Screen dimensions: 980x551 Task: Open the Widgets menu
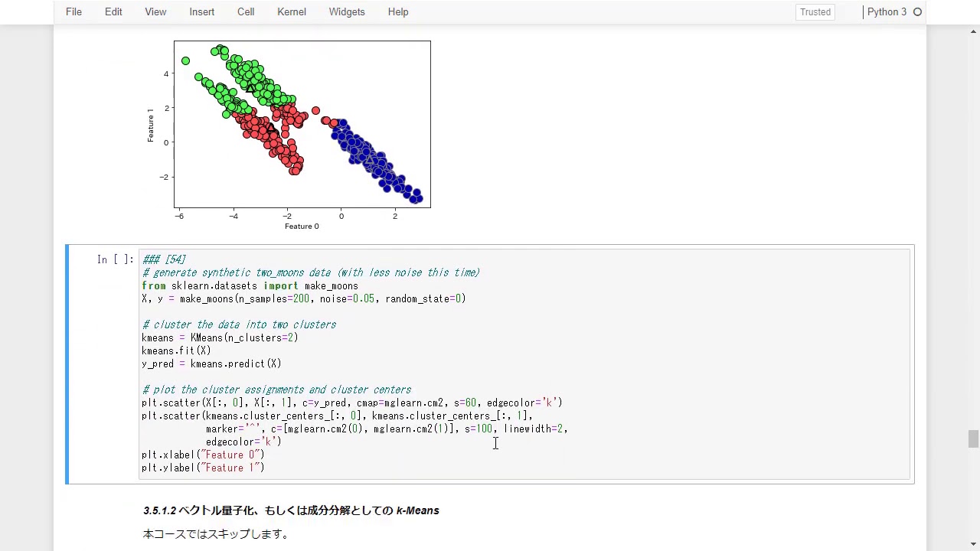click(x=347, y=11)
